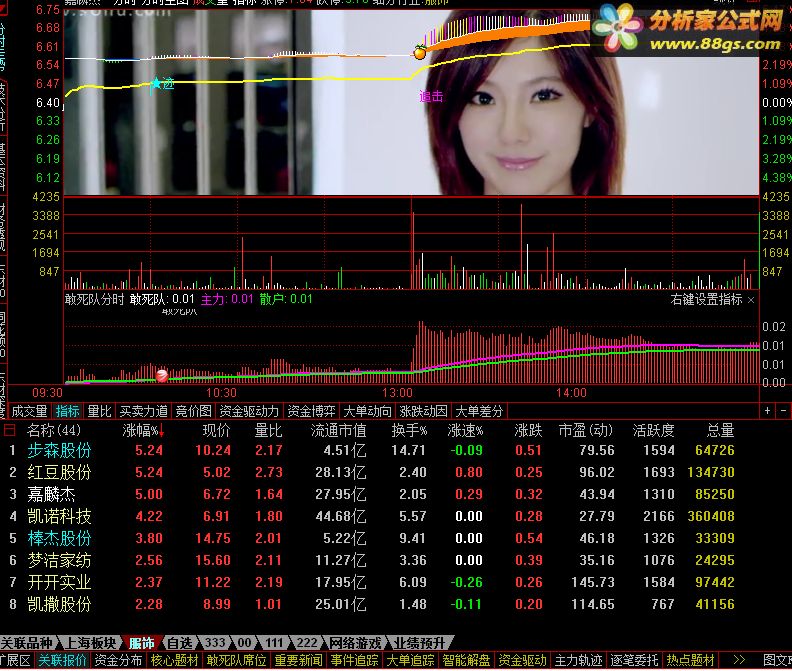The width and height of the screenshot is (792, 671).
Task: Open 大单追踪 panel
Action: (x=411, y=660)
